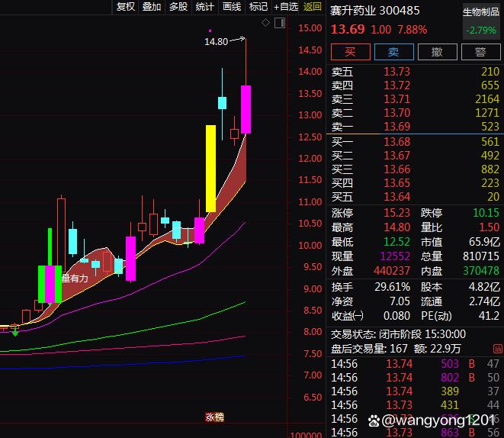Click the diamond marker icon above the chart
Screen dimensions: 504x438
point(265,23)
